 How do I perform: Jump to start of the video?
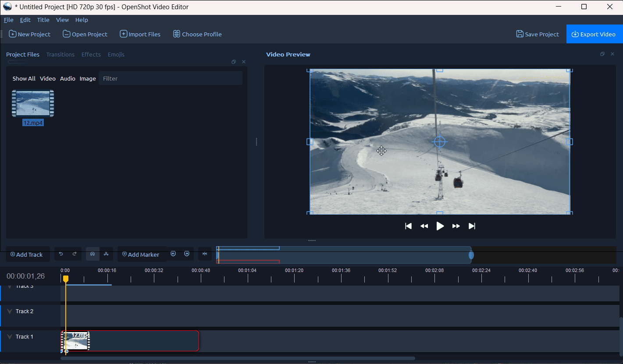click(408, 226)
